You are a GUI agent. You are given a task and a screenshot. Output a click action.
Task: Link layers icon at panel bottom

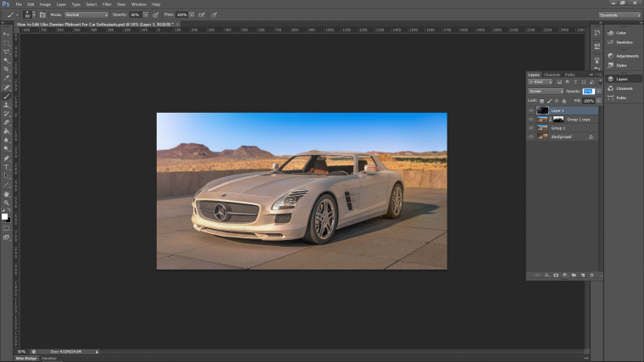pos(537,276)
